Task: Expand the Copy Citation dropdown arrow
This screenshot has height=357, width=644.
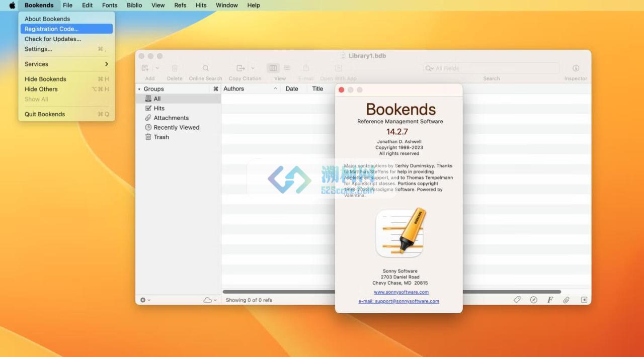Action: [x=253, y=68]
